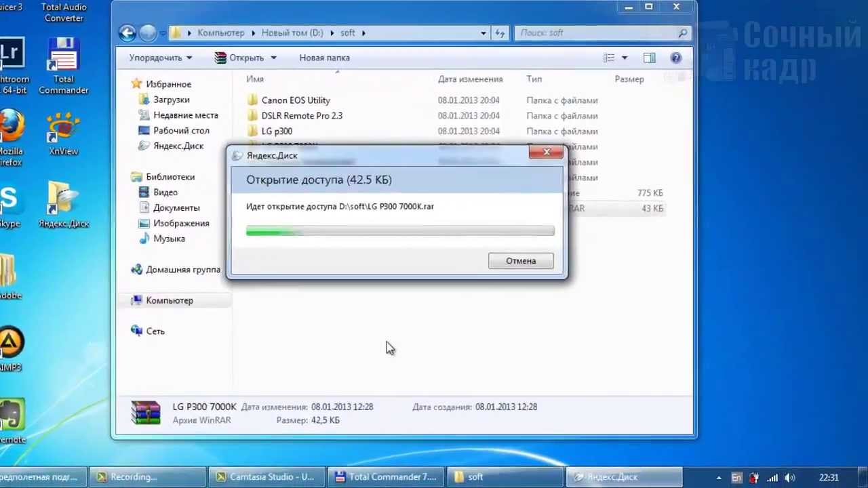Open the address bar history dropdown
The width and height of the screenshot is (868, 488).
pos(484,33)
